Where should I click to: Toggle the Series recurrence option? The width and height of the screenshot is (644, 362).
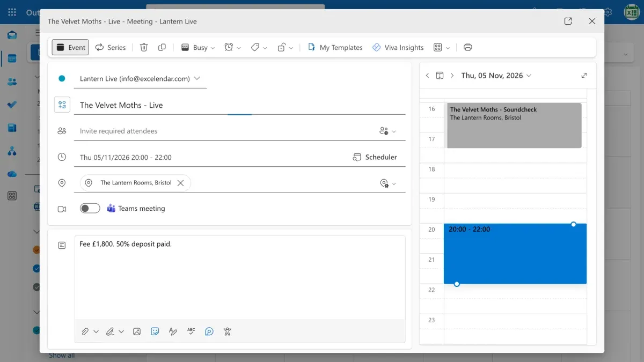pos(111,47)
